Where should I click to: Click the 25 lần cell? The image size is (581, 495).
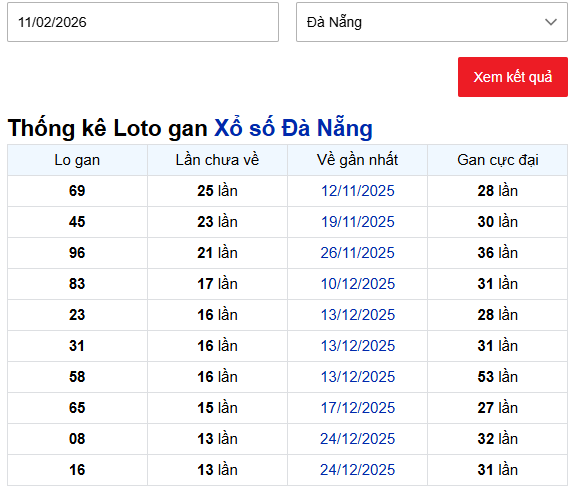click(217, 191)
